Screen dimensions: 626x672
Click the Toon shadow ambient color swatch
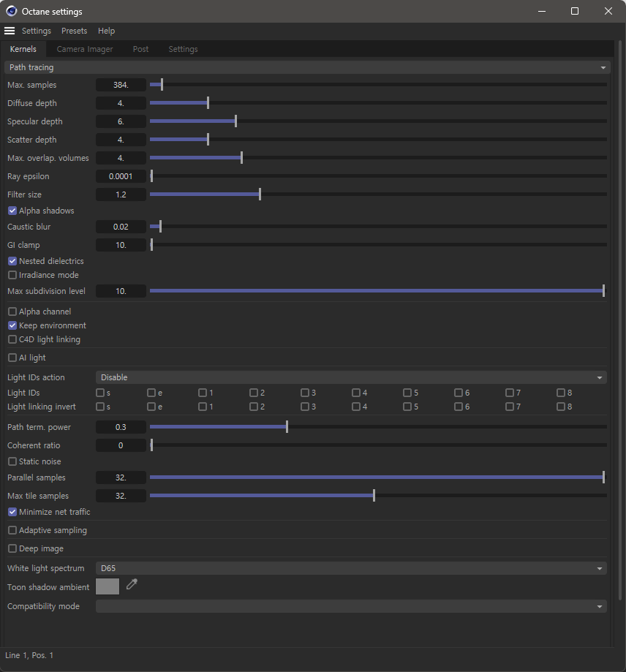click(x=108, y=586)
